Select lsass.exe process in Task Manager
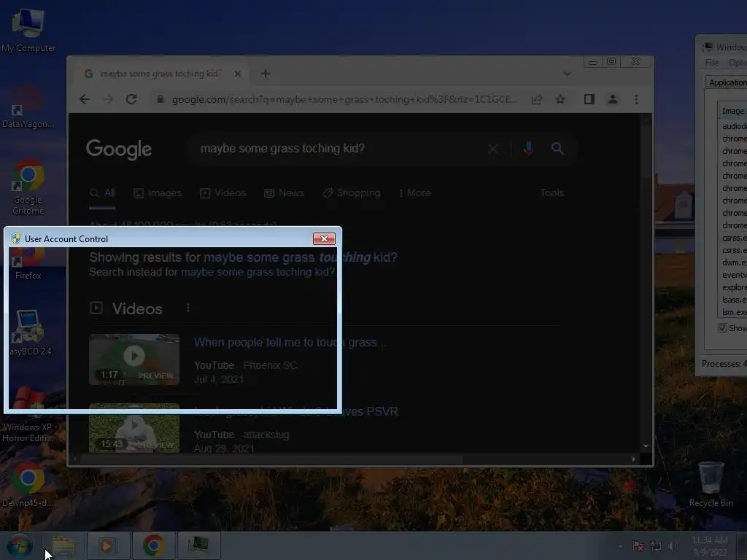 (734, 300)
